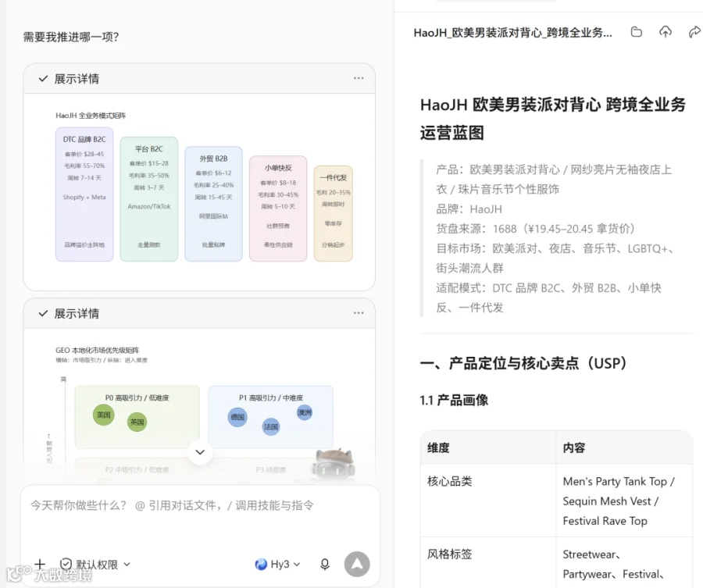Screen dimensions: 703x588
Task: Collapse the first 展示详情 card
Action: coord(43,79)
